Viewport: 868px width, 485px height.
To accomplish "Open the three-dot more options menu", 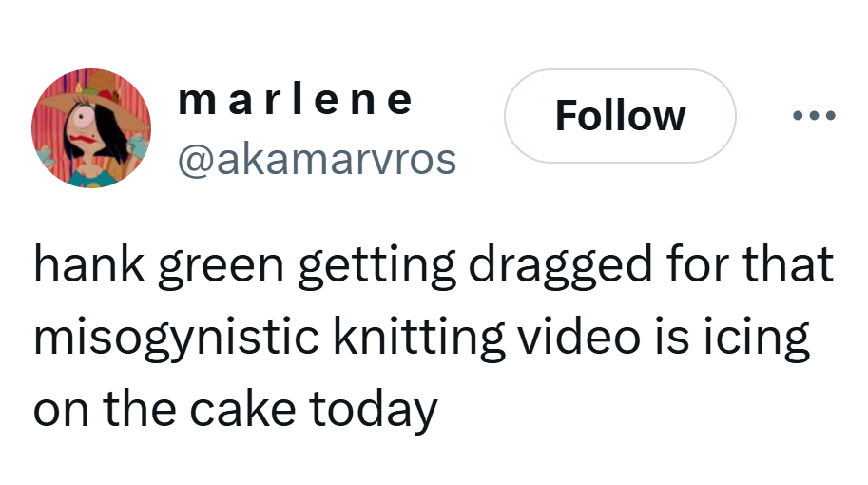I will [x=814, y=116].
